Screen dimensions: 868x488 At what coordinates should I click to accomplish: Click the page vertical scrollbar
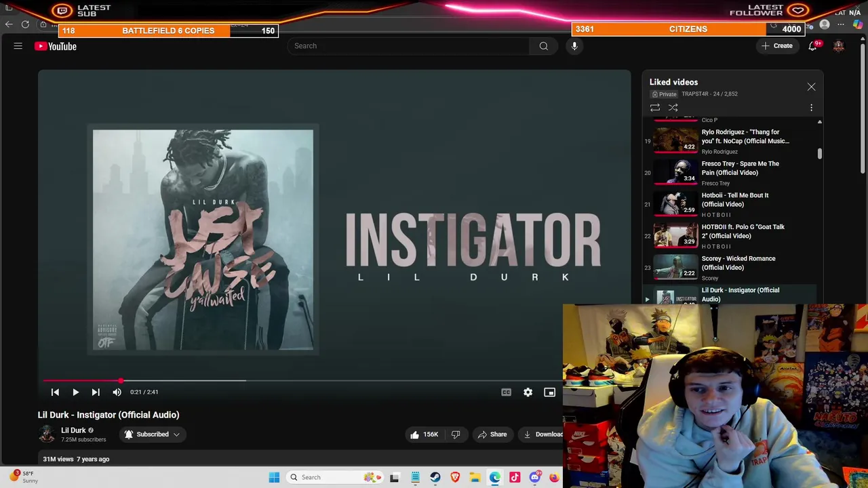click(x=863, y=110)
